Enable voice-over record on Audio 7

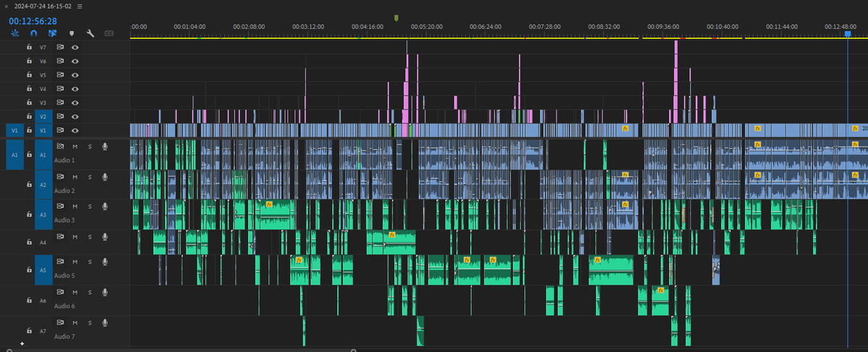[x=105, y=322]
